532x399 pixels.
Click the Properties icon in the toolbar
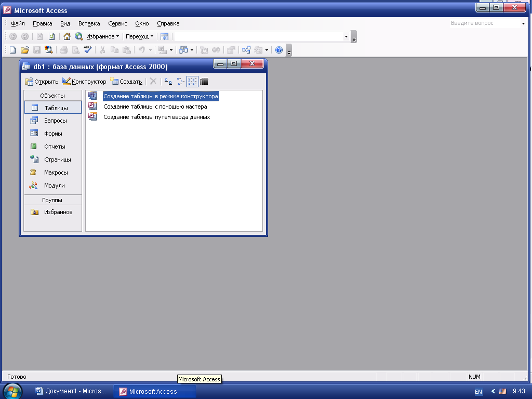click(x=231, y=50)
